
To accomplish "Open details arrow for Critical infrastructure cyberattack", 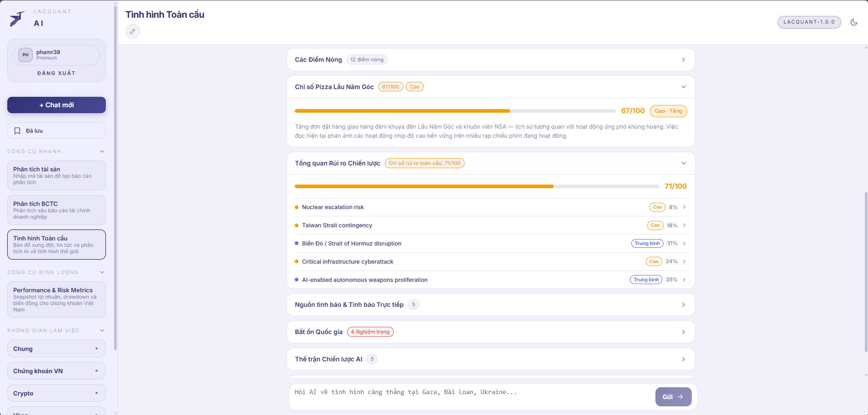I will pyautogui.click(x=684, y=262).
